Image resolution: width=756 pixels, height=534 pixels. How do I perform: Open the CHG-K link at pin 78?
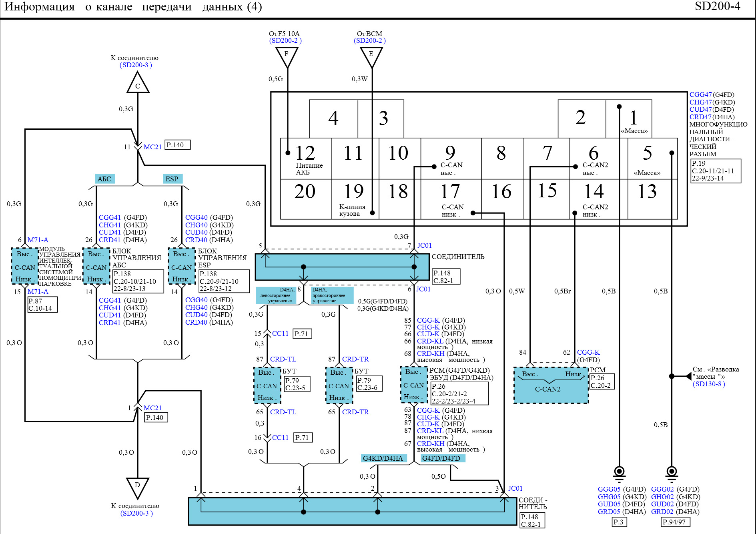pos(428,417)
